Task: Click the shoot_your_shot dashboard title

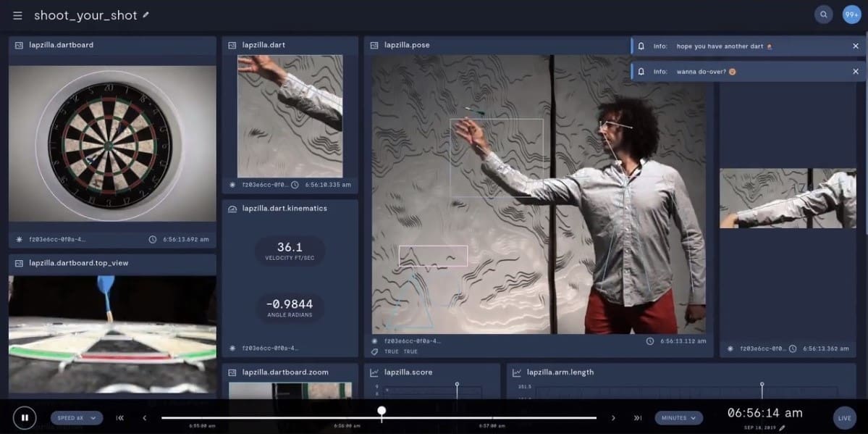Action: point(85,15)
